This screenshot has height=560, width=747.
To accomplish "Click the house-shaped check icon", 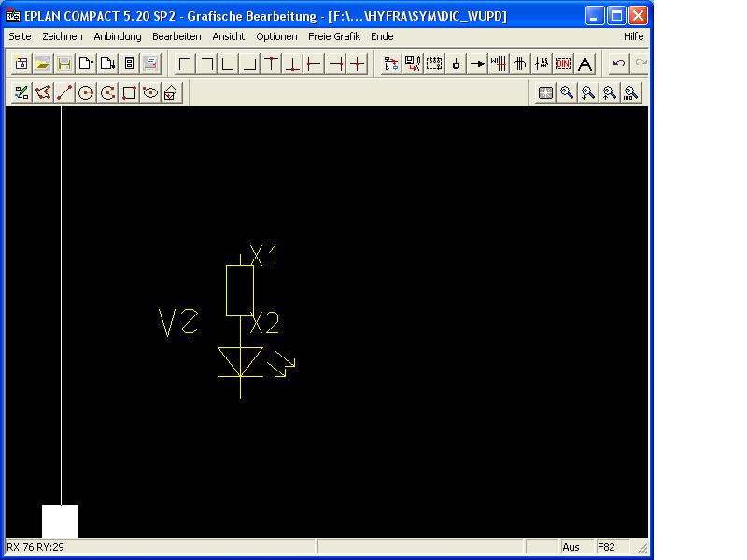I will point(171,92).
